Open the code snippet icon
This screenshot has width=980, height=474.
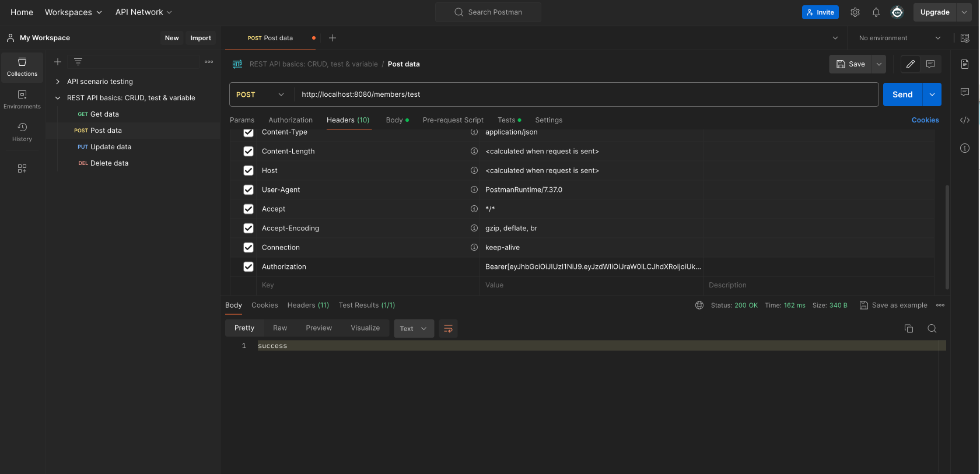(x=965, y=120)
